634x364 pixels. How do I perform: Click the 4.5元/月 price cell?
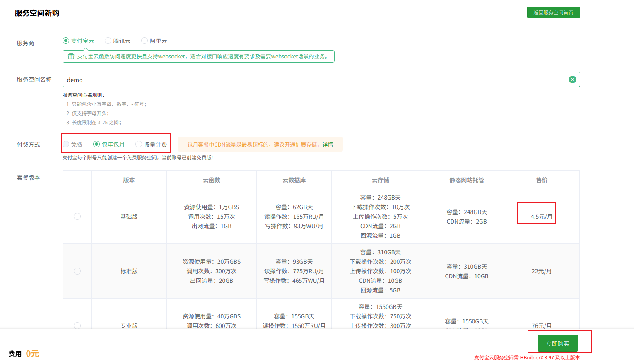542,217
